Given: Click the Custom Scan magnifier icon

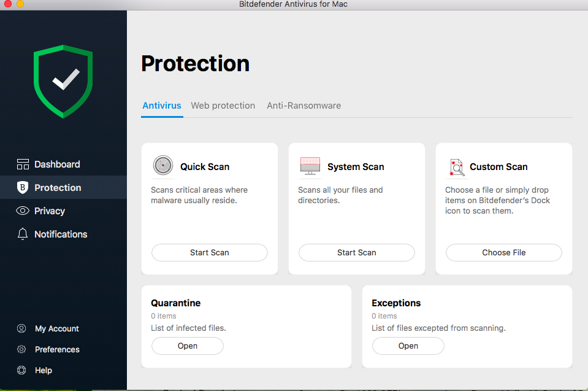Looking at the screenshot, I should pos(457,167).
